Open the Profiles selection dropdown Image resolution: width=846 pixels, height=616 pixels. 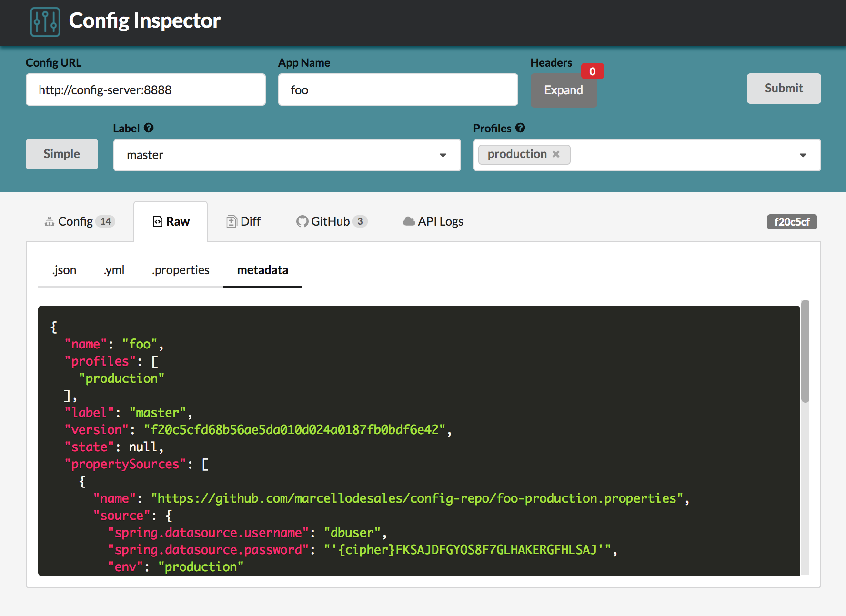803,155
